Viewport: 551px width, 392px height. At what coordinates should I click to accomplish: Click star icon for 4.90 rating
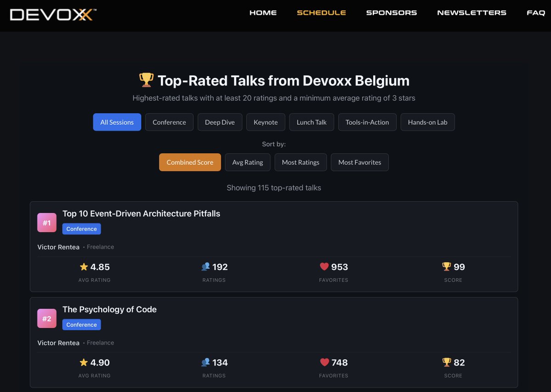tap(84, 362)
